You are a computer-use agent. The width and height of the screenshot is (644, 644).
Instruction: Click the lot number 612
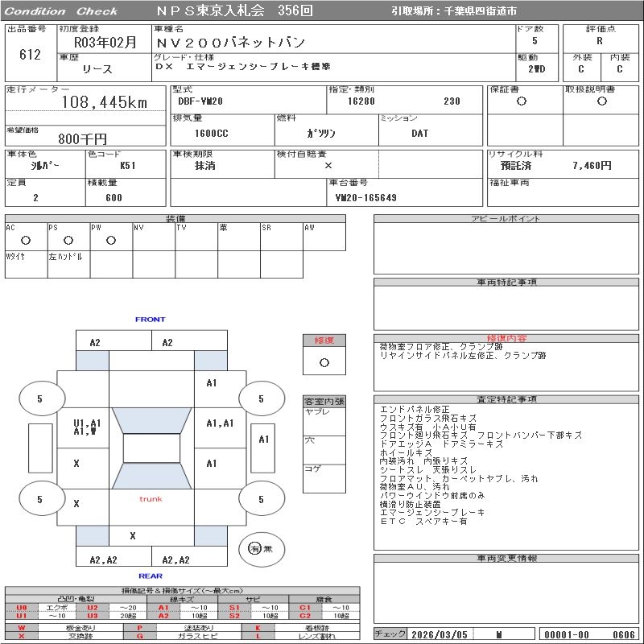[x=29, y=55]
